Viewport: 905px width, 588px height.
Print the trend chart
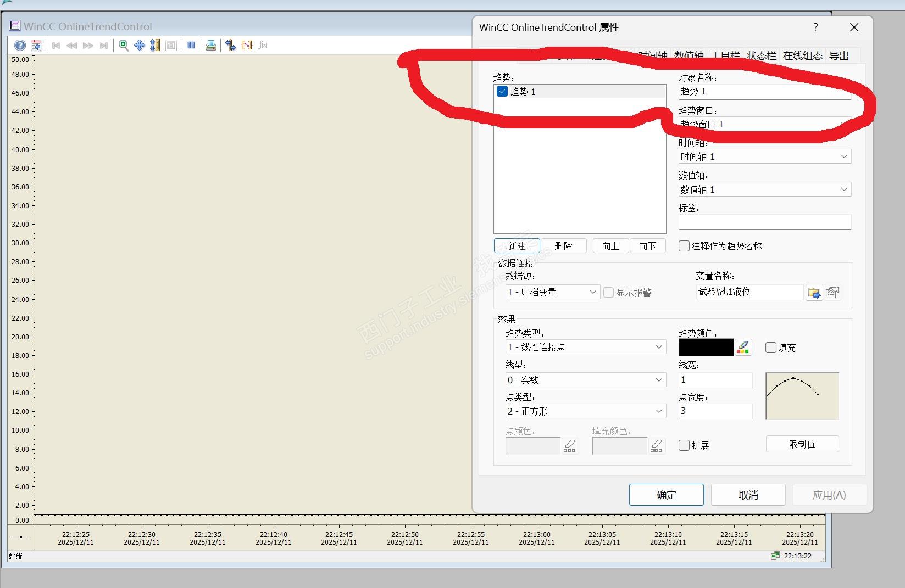coord(210,46)
